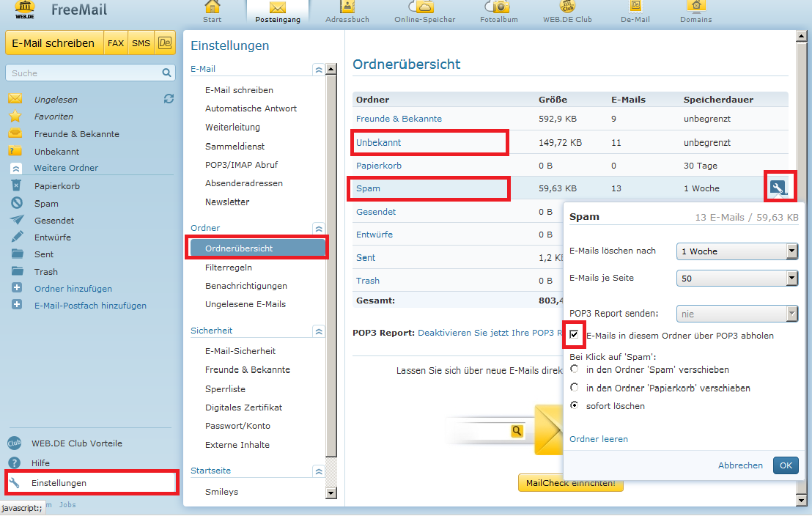Select 'in den Ordner Papierkorb verschieben' radio
Screen dimensions: 812x516
575,388
